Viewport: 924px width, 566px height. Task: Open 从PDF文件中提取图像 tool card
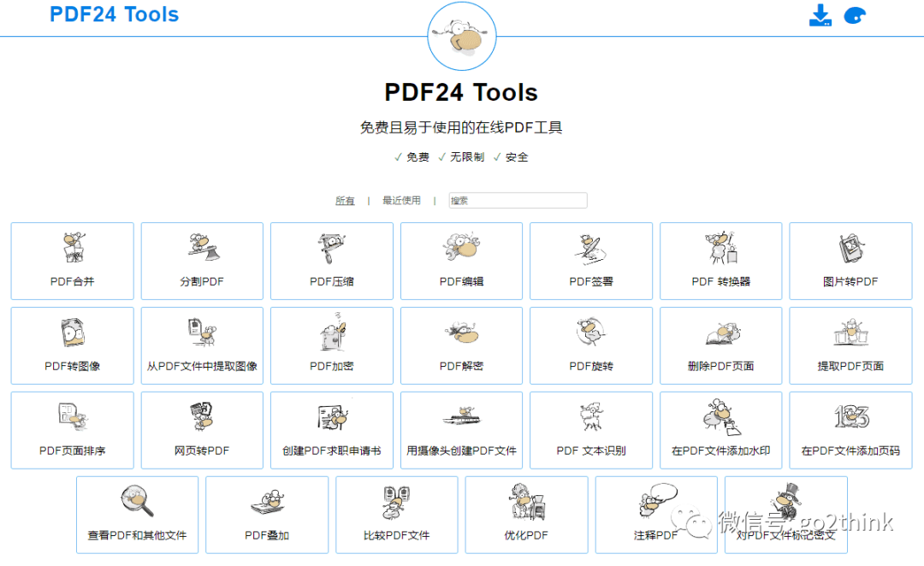(202, 345)
